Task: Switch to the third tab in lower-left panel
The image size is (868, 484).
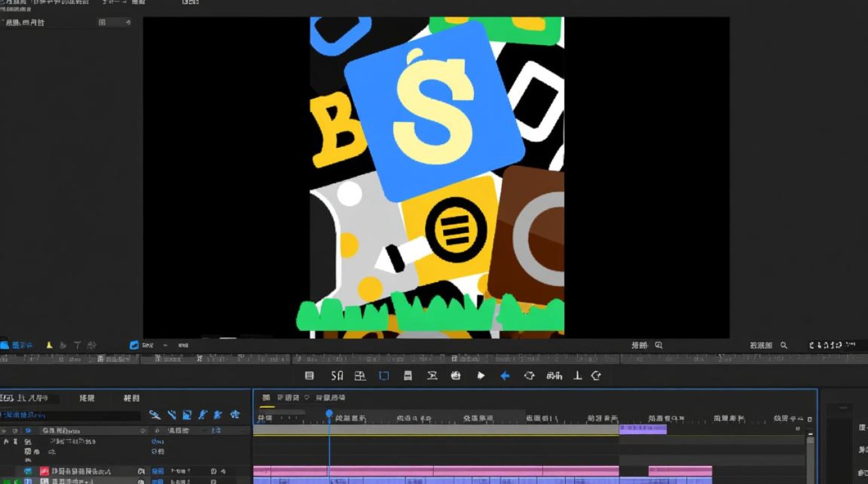Action: tap(131, 398)
